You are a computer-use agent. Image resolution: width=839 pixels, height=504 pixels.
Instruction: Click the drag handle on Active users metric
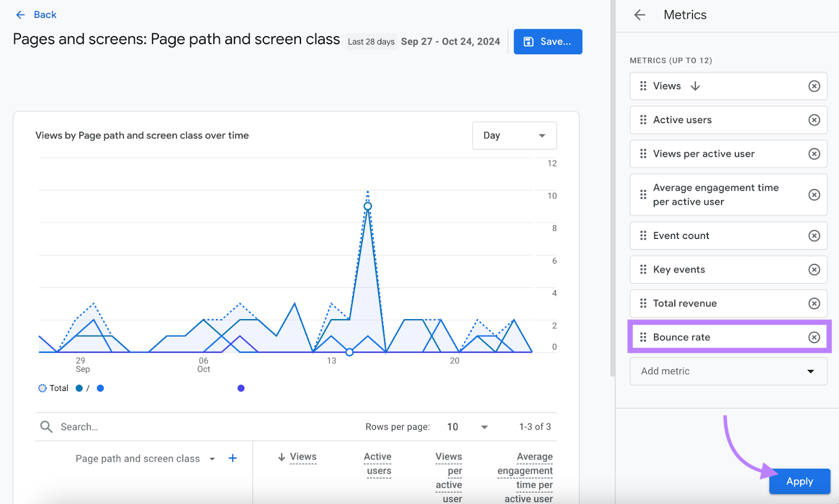point(643,120)
